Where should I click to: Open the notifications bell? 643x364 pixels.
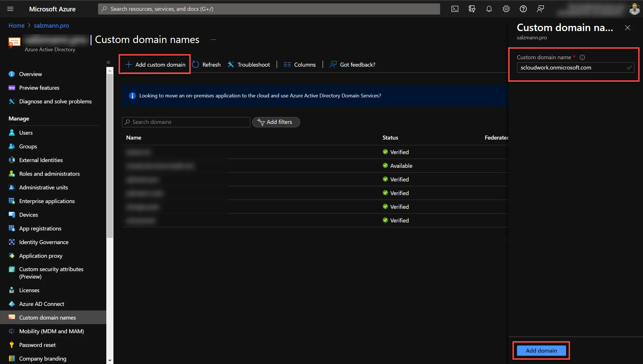click(489, 9)
